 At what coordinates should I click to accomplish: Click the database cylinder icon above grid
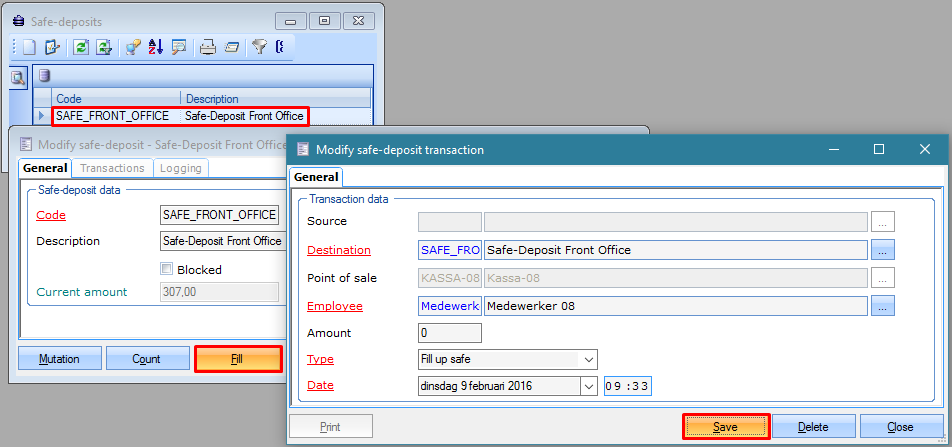[x=44, y=75]
